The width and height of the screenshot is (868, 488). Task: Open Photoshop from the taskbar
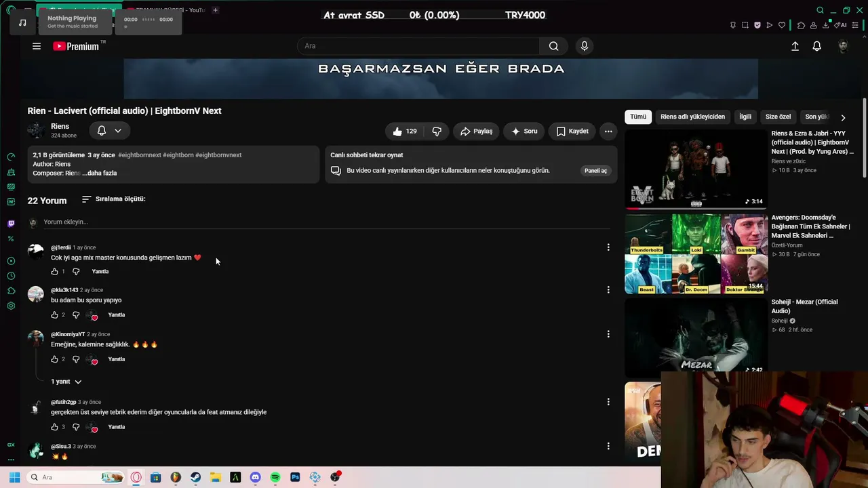[295, 477]
